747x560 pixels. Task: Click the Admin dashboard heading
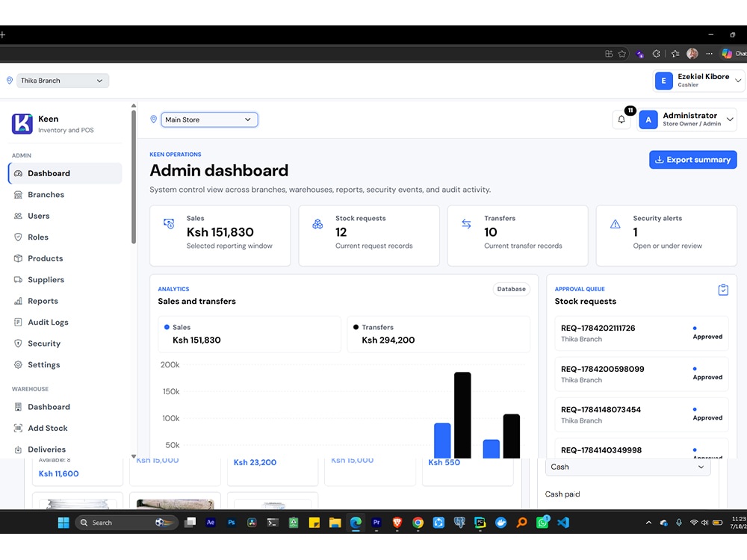tap(219, 170)
